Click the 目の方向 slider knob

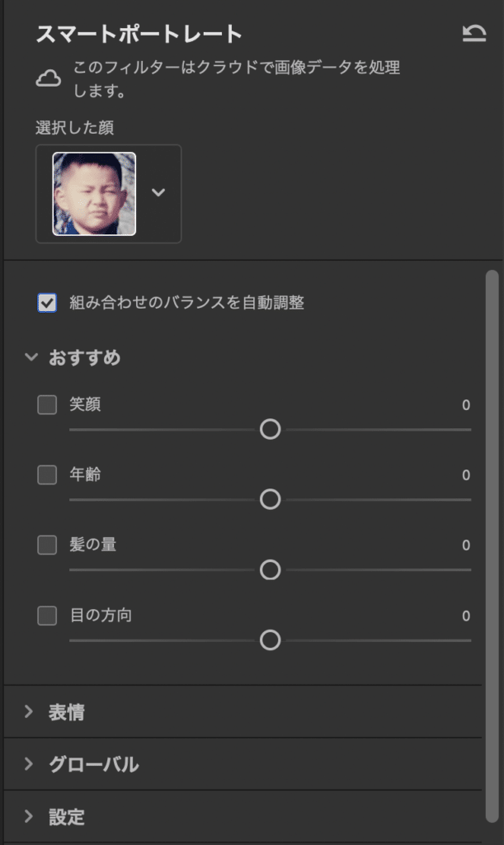271,640
